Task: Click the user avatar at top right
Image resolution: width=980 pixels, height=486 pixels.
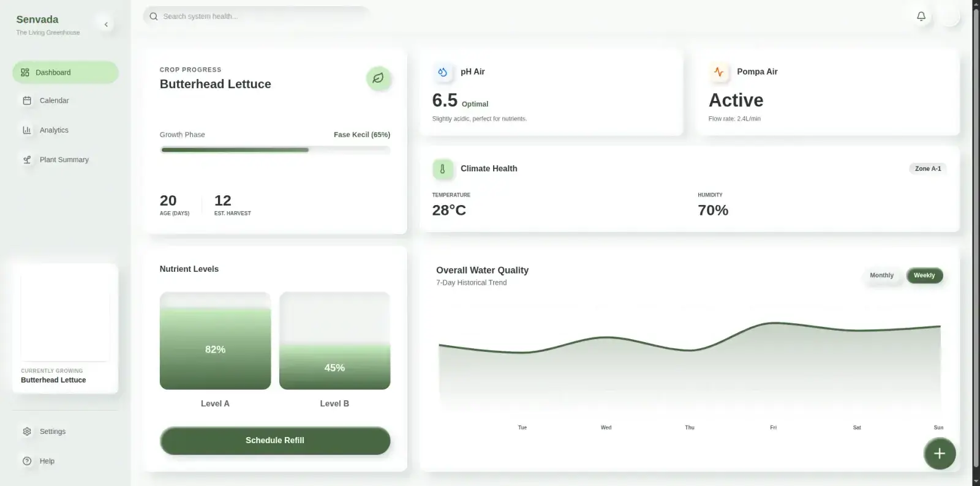Action: pyautogui.click(x=949, y=17)
